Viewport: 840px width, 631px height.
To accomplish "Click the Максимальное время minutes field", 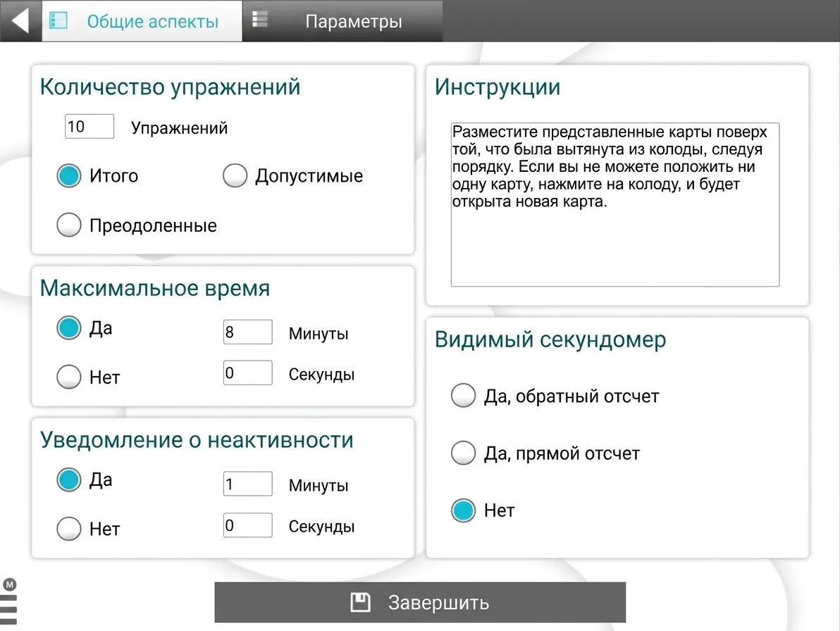I will pos(247,332).
